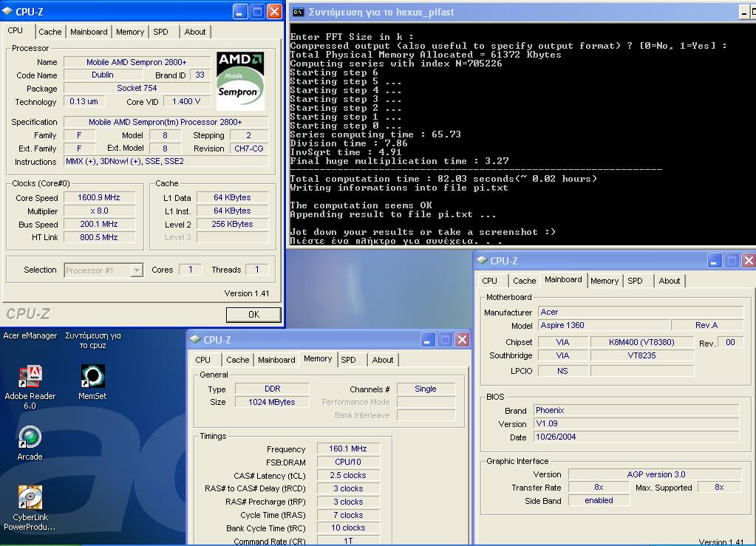Viewport: 756px width, 546px height.
Task: Open Cache tab in Memory window
Action: pos(238,360)
